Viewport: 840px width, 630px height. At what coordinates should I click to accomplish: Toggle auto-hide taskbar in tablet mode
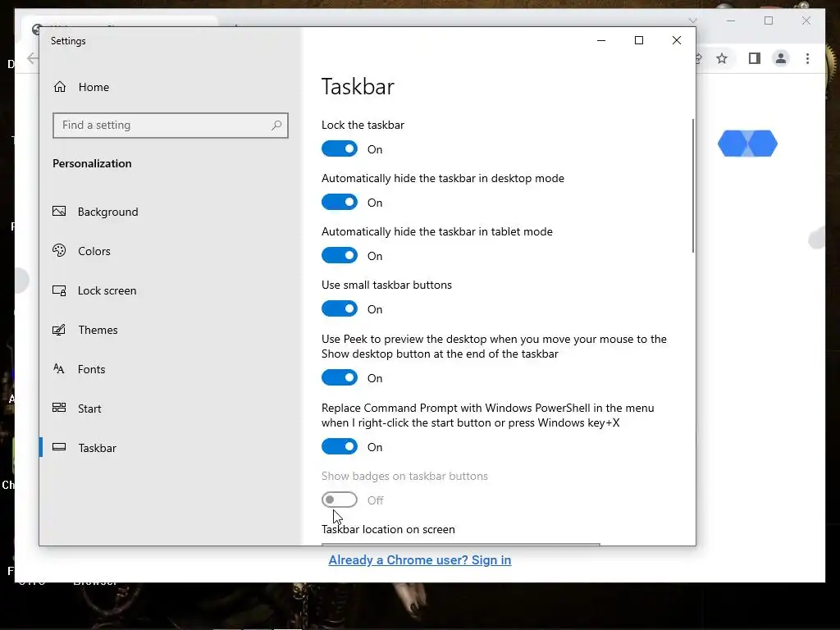click(339, 256)
